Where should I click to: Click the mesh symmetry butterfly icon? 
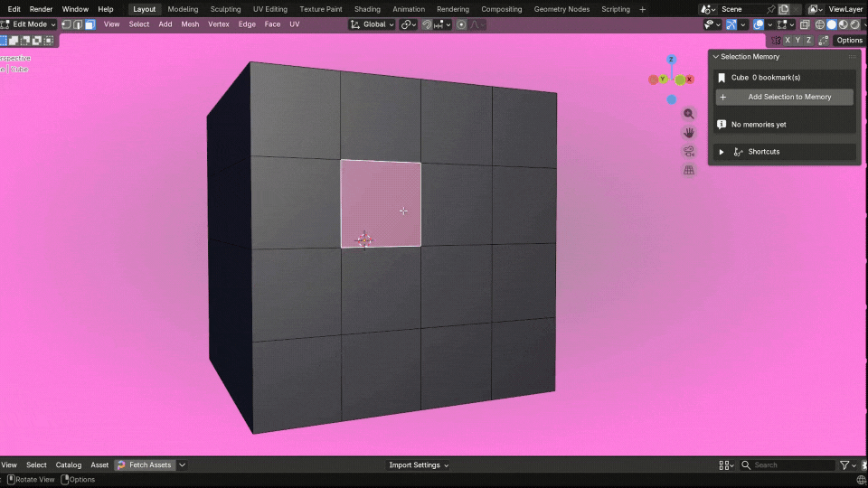click(776, 41)
